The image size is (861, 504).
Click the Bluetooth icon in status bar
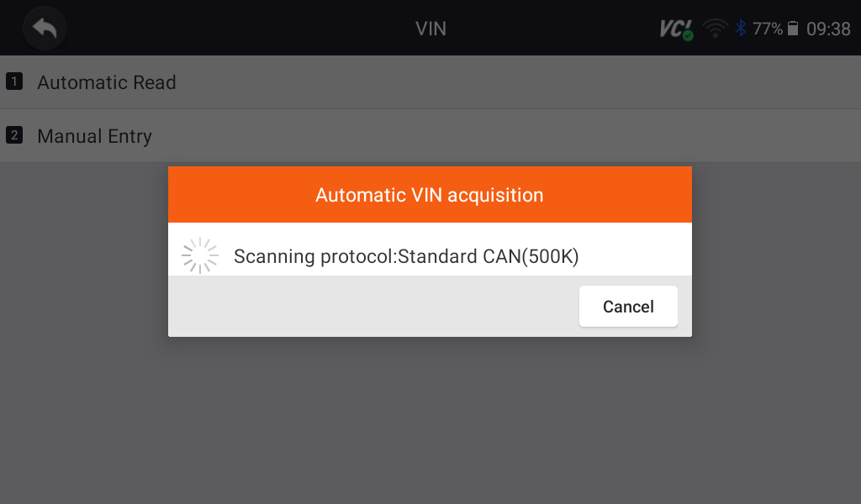coord(741,29)
